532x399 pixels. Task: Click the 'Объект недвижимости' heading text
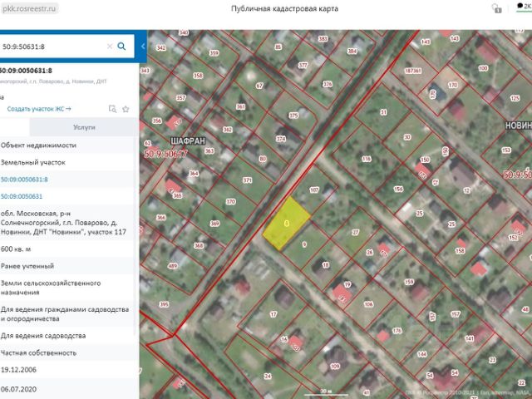coord(38,145)
